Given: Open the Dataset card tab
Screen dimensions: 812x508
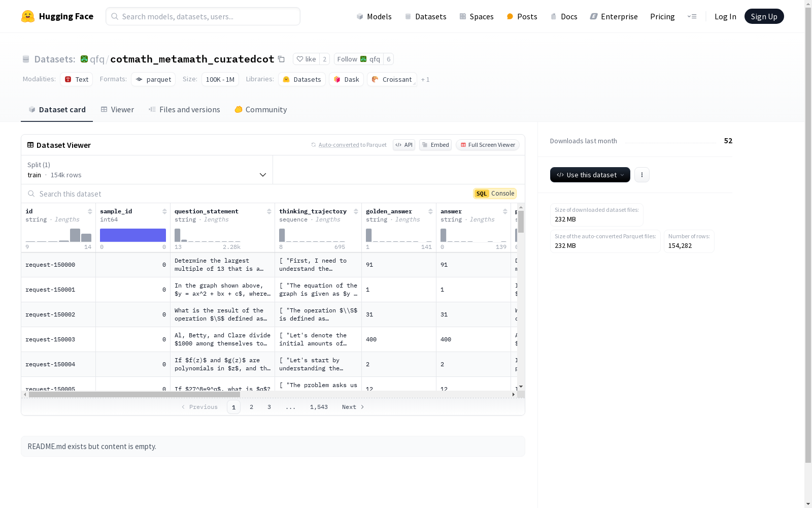Looking at the screenshot, I should pos(57,110).
